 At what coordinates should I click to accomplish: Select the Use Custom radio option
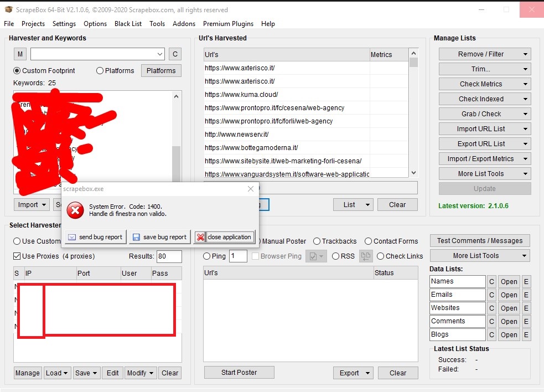[17, 241]
